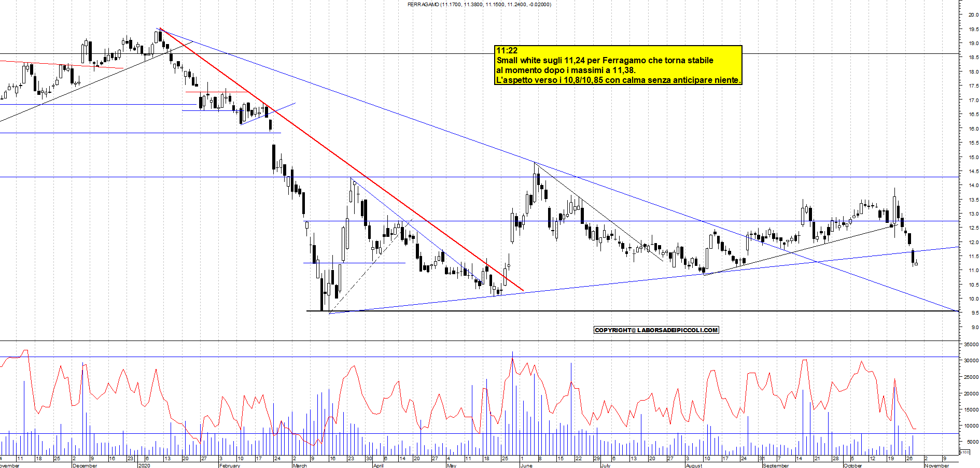
Task: Click the 18.5 price axis label
Action: (x=973, y=58)
